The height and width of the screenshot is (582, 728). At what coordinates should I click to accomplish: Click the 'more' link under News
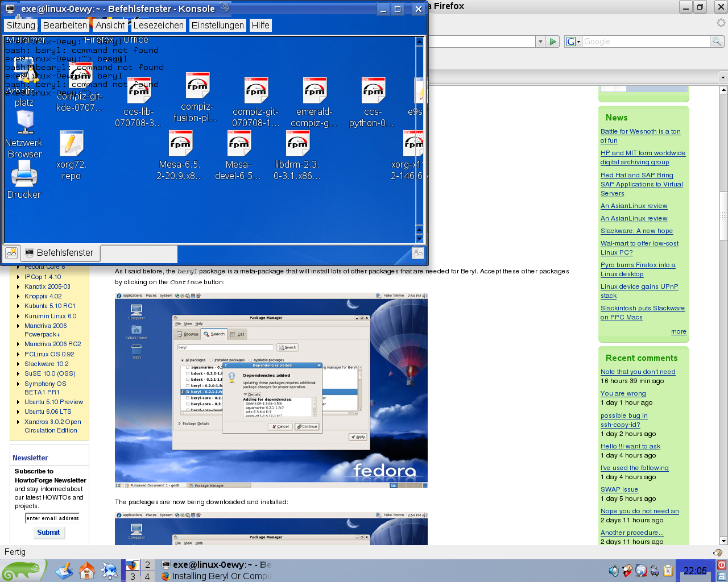679,331
